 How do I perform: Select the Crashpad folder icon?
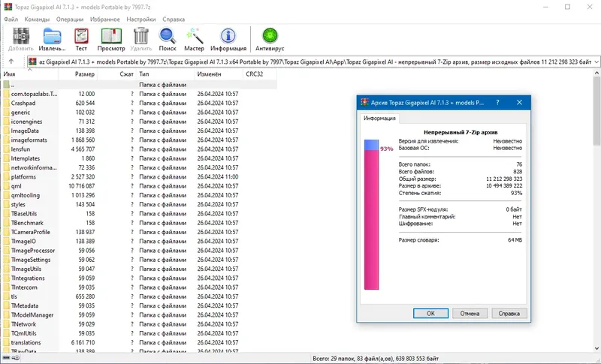(x=6, y=103)
